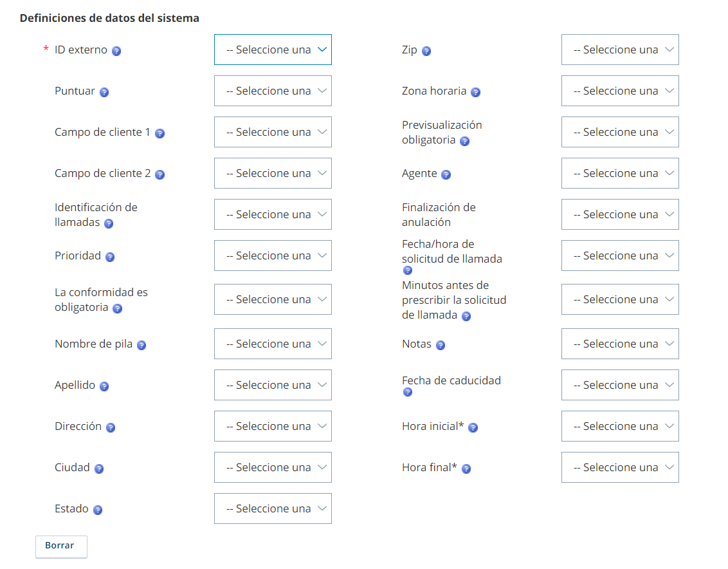Open help icon for Nombre de pila
This screenshot has height=569, width=728.
[141, 346]
